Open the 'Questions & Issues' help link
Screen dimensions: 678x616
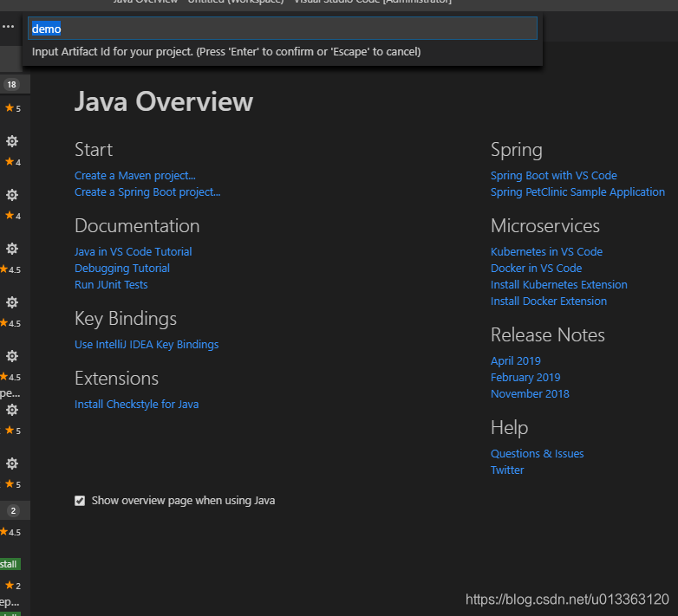pos(537,454)
